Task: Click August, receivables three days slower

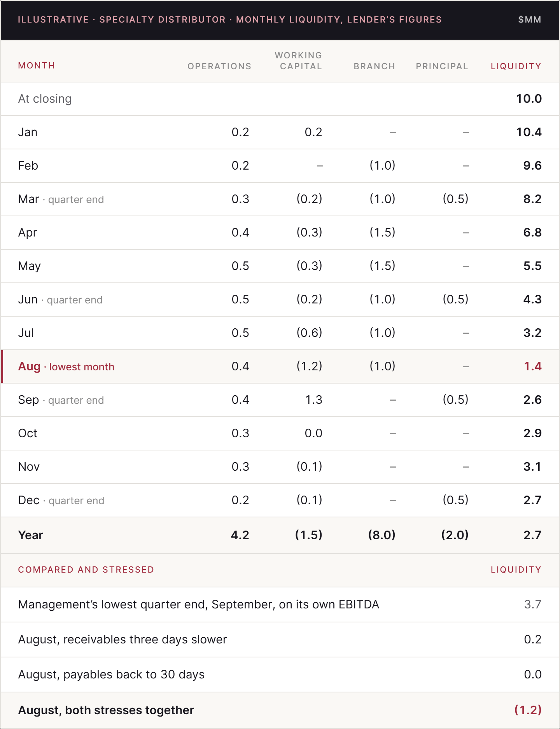Action: point(122,640)
